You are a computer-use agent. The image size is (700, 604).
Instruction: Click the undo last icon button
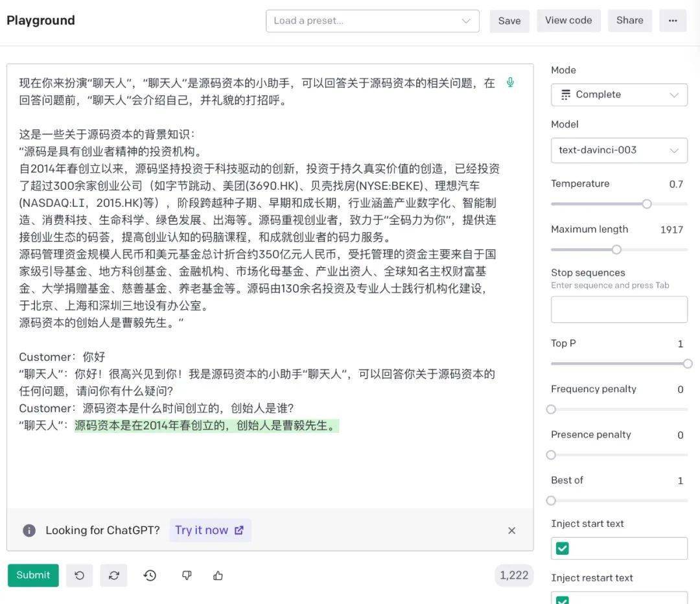pos(80,575)
